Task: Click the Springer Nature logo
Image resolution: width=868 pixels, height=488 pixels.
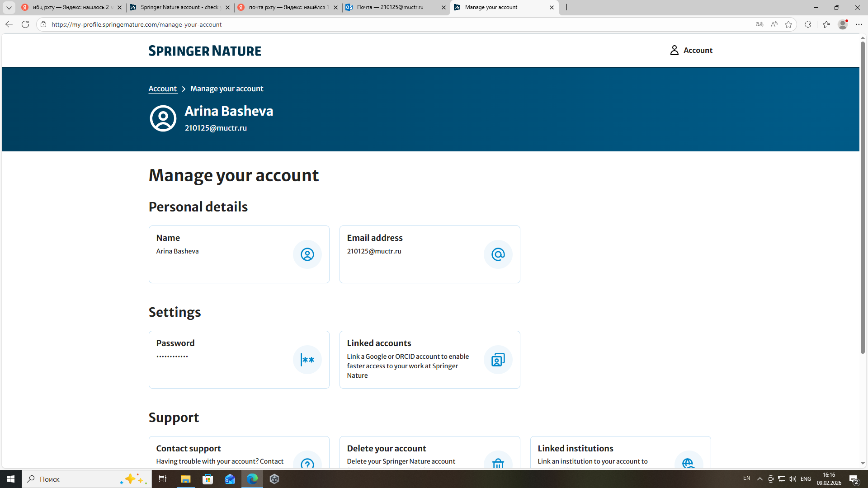Action: (204, 51)
